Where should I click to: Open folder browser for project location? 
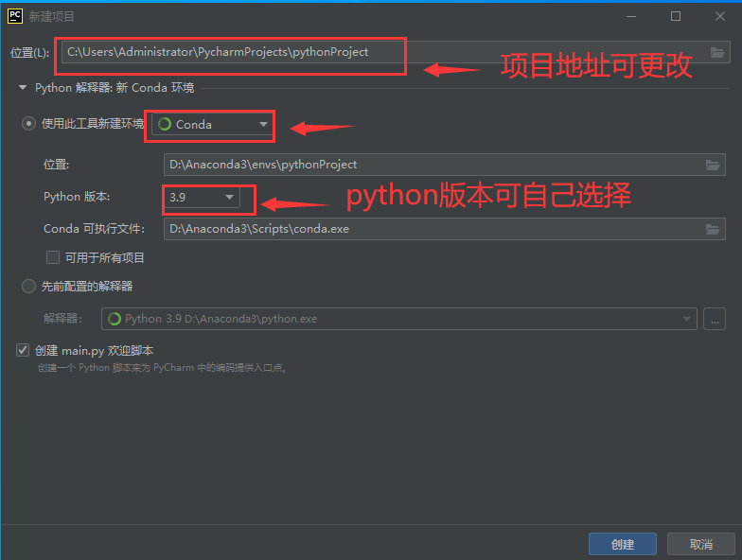click(x=717, y=53)
